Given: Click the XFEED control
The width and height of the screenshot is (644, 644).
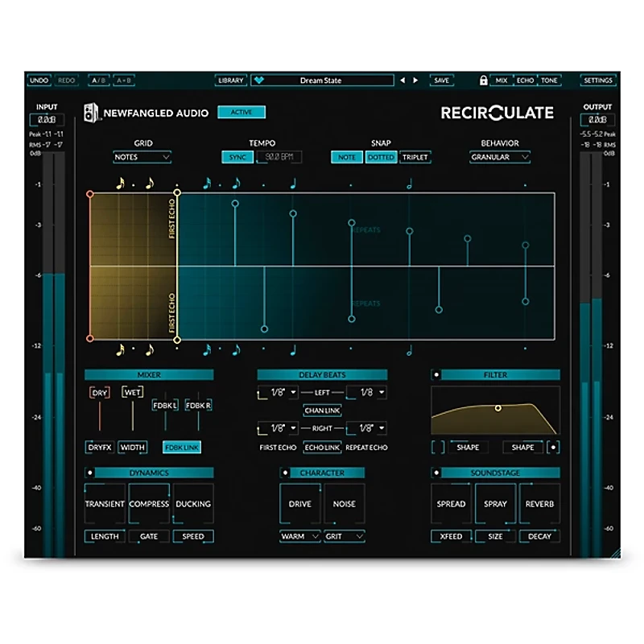Looking at the screenshot, I should tap(451, 536).
